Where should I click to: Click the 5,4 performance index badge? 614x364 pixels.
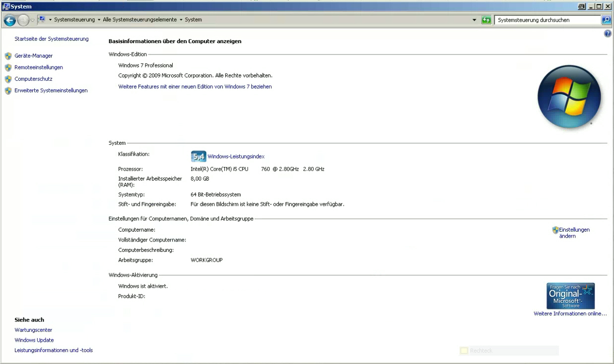[x=198, y=156]
